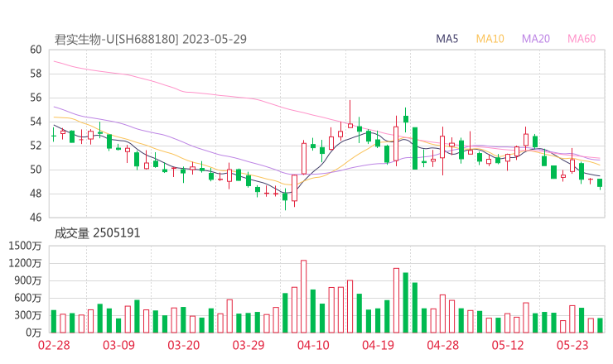Click the tall red candlestick rising from 50 to 52
The image size is (613, 364).
coord(304,159)
